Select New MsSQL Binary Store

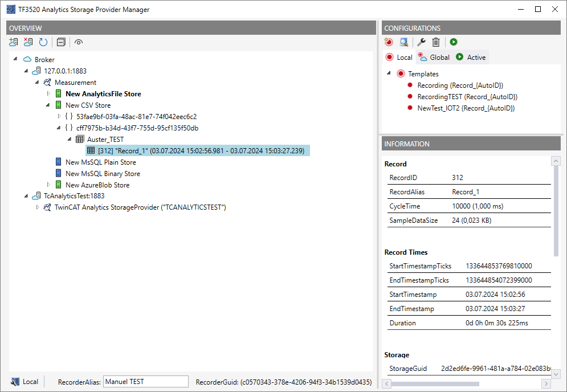(x=103, y=174)
